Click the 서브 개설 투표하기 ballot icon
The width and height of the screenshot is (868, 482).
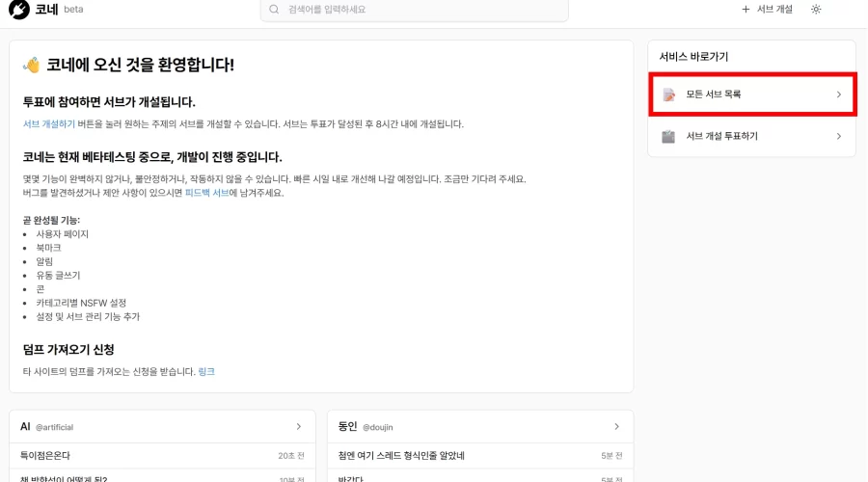(x=668, y=136)
